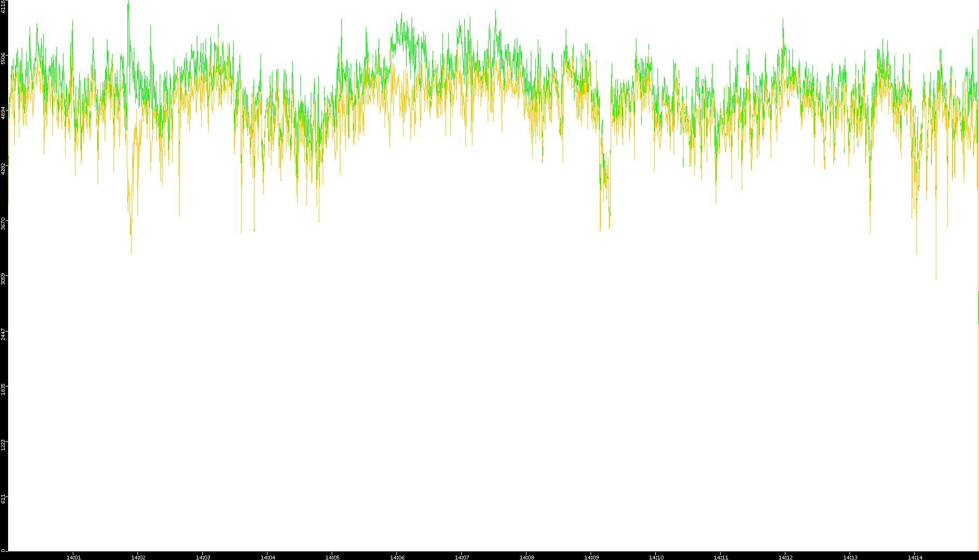Click the 14:09 time axis label
Viewport: 979px width, 560px height.
click(x=591, y=557)
